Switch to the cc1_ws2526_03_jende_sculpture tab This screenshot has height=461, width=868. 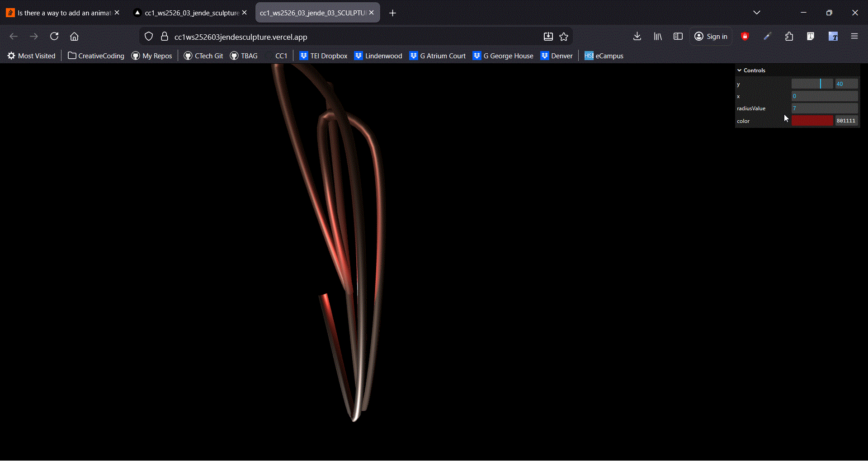(191, 13)
